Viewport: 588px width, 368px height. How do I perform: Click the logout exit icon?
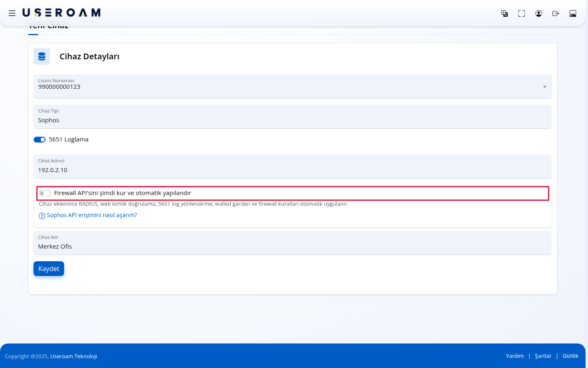pos(555,13)
